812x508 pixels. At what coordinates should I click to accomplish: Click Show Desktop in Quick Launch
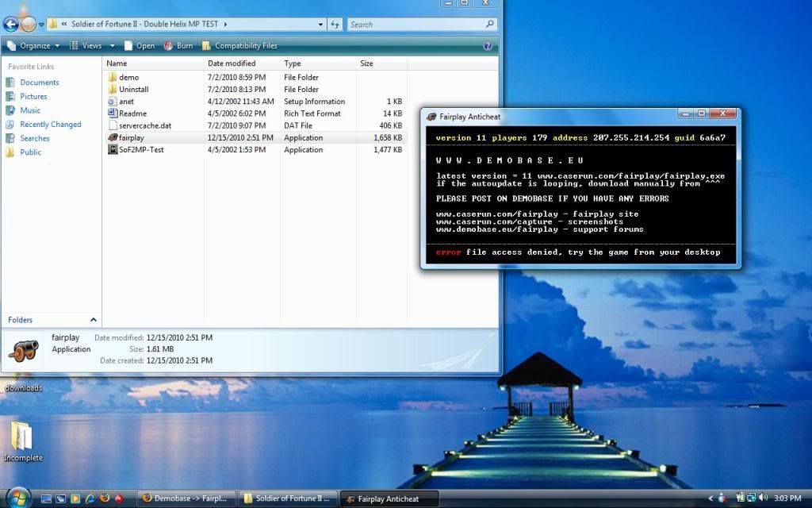click(x=46, y=498)
